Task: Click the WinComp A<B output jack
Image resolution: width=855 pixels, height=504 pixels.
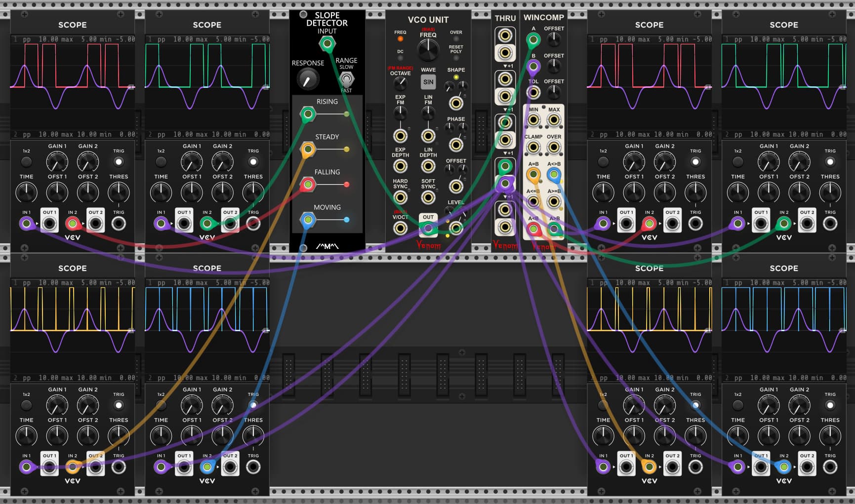Action: tap(533, 229)
